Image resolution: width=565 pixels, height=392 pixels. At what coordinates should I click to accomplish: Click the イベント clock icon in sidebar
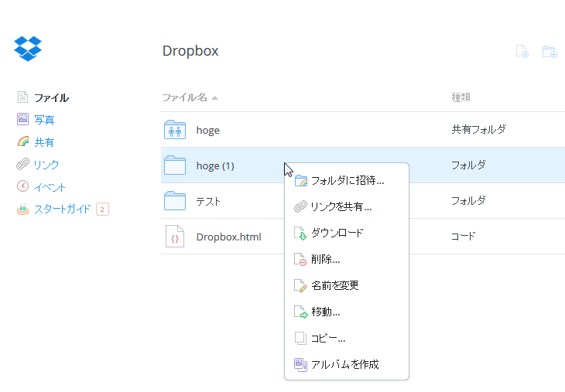pyautogui.click(x=22, y=186)
